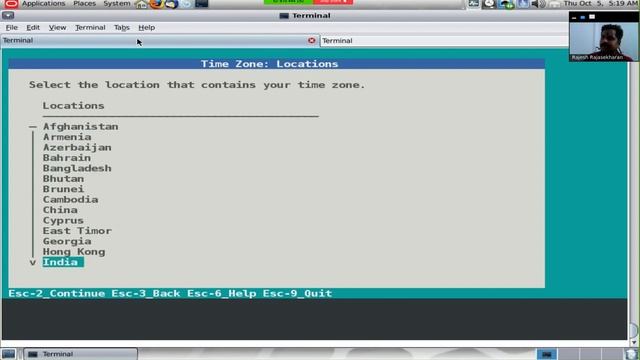Open the window menu icon on the title bar

8,16
